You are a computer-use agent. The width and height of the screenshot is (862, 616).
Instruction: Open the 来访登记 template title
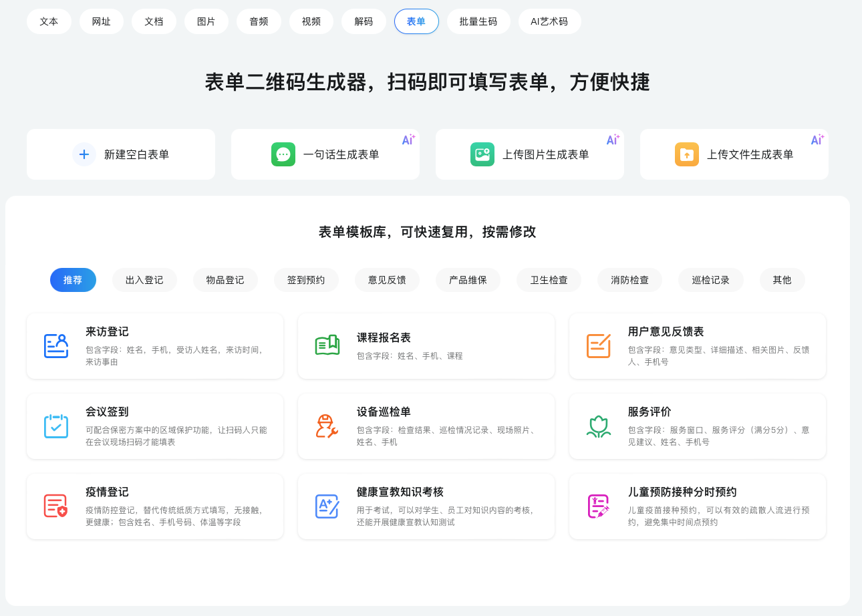pyautogui.click(x=107, y=332)
